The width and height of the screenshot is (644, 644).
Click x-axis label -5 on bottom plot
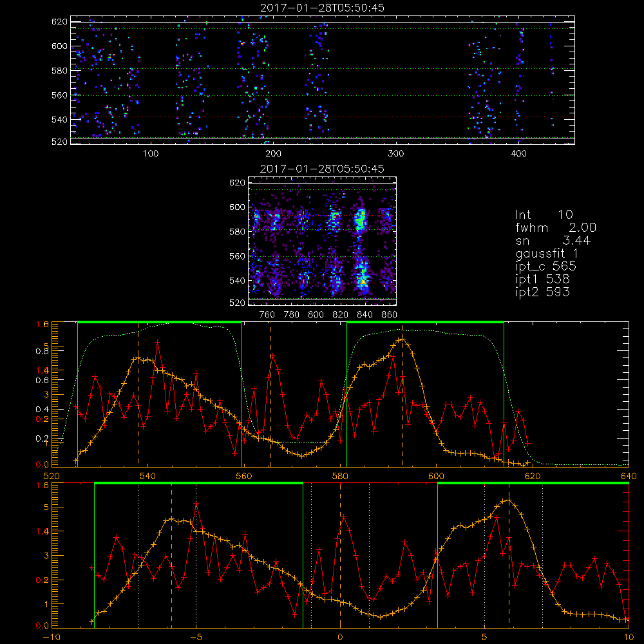(196, 638)
